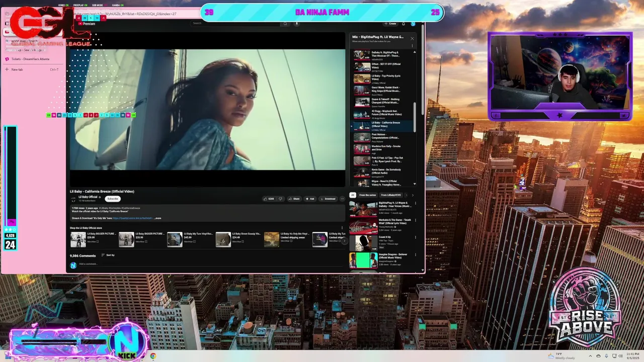Open Lil Baby My Turn Vinyl $45.99 item
This screenshot has width=644, height=362.
pyautogui.click(x=190, y=239)
